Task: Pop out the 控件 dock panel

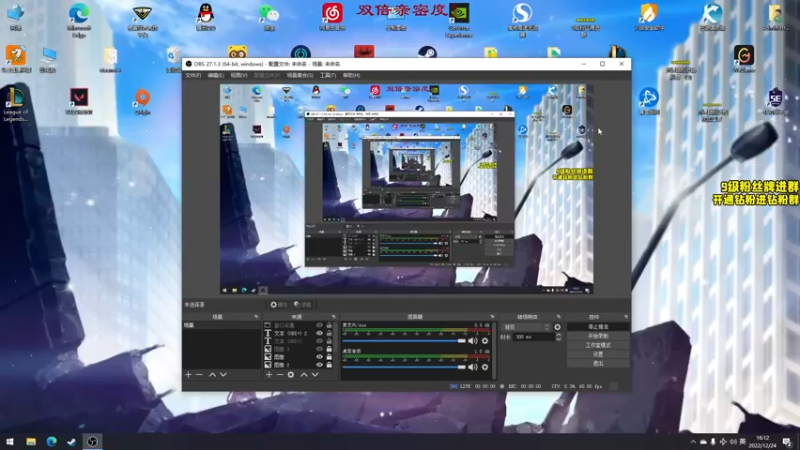Action: tap(626, 317)
